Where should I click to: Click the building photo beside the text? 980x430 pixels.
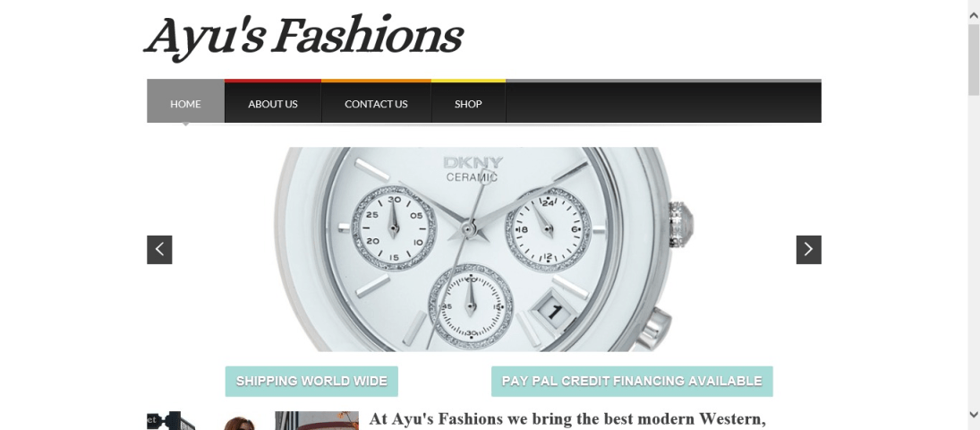[x=317, y=421]
